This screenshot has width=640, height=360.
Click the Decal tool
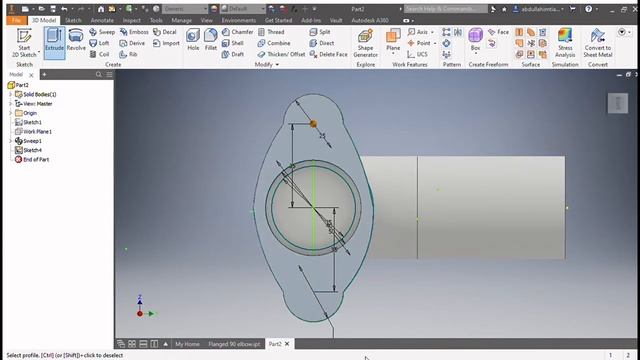pyautogui.click(x=165, y=32)
